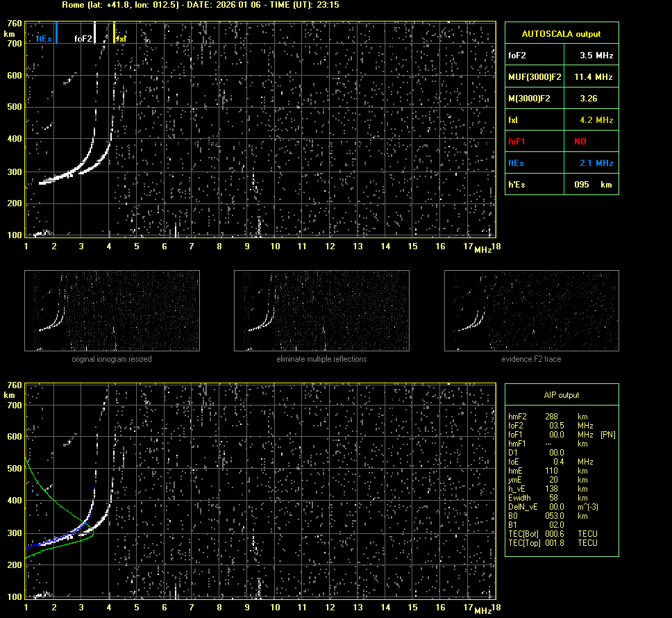Click the green profile curve on bottom ionogram

click(x=62, y=503)
